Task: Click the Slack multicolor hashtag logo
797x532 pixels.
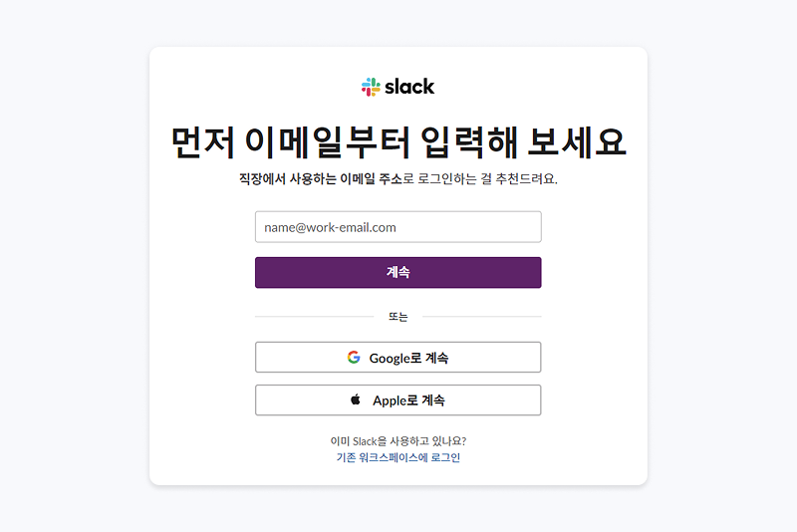Action: tap(371, 87)
